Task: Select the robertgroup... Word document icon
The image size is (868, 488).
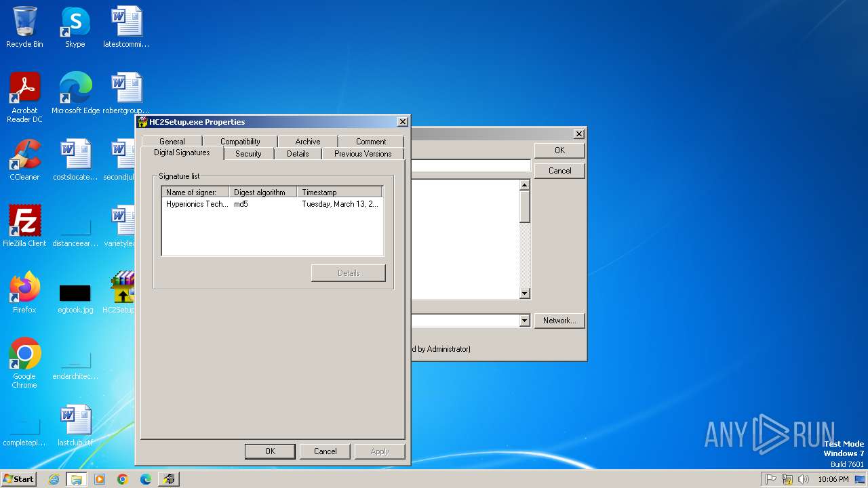Action: pyautogui.click(x=126, y=94)
